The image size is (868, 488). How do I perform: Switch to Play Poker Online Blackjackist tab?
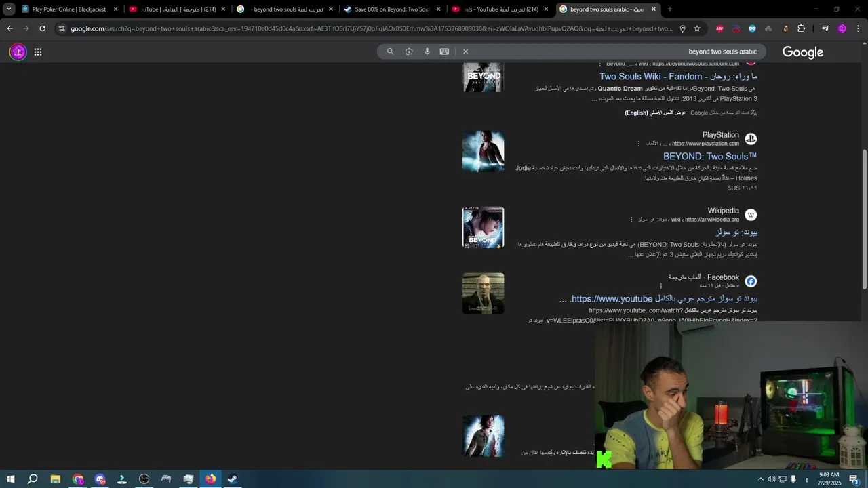point(69,9)
